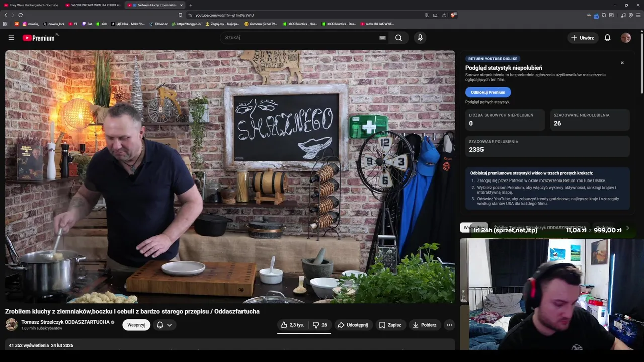Click the magnifier search button
The width and height of the screenshot is (644, 362).
point(398,38)
